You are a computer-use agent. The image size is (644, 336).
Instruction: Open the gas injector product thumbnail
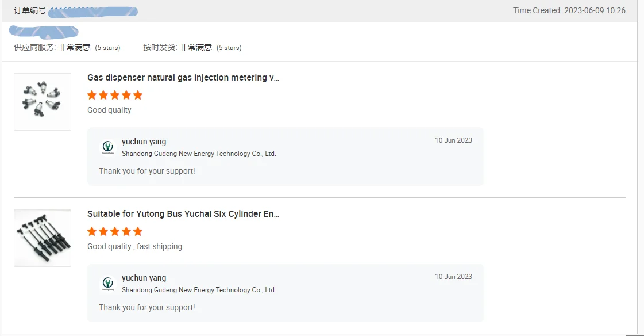click(x=43, y=101)
